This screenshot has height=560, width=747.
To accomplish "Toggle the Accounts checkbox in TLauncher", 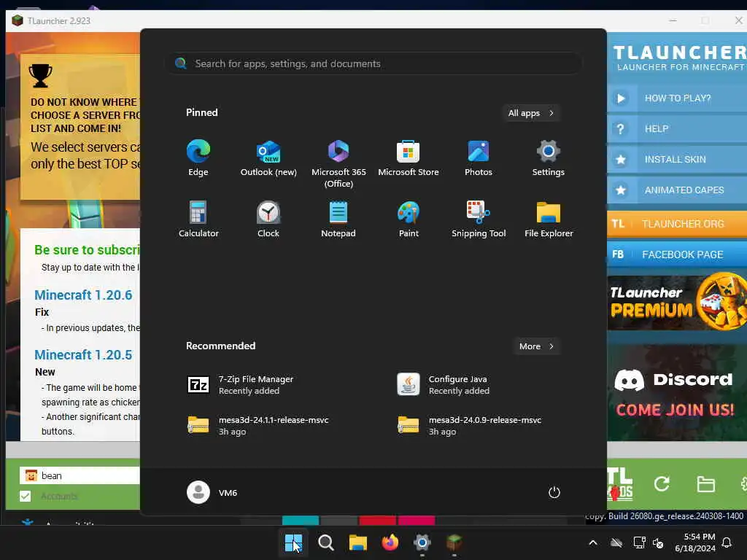I will 26,496.
